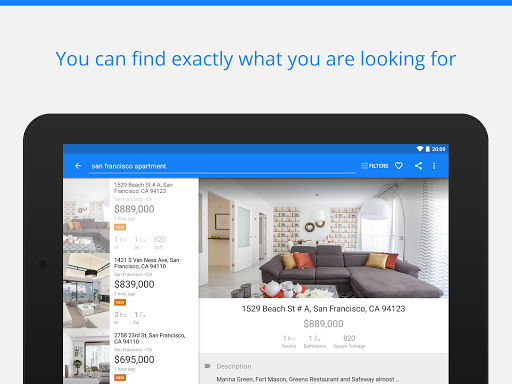Tap the Van Ness Ave listing thumbnail

pos(87,291)
